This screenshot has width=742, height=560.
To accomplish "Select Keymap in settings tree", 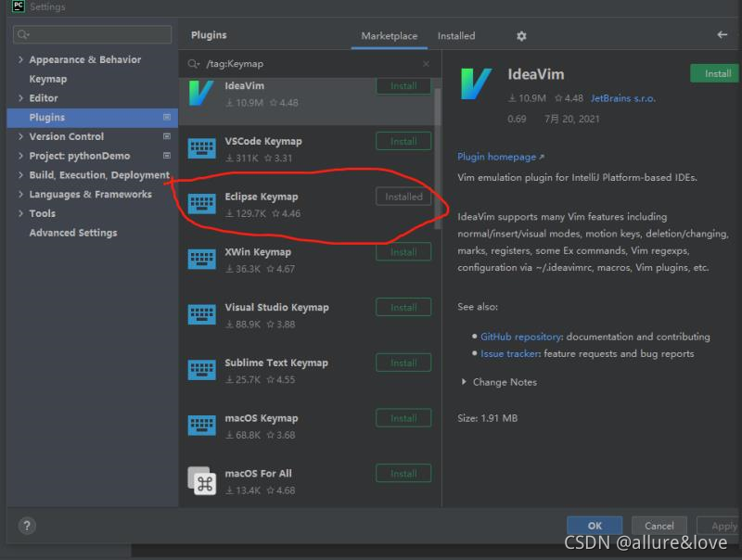I will (48, 79).
